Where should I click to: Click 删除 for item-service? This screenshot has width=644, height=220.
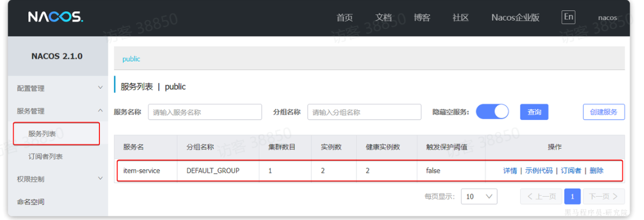pyautogui.click(x=597, y=171)
